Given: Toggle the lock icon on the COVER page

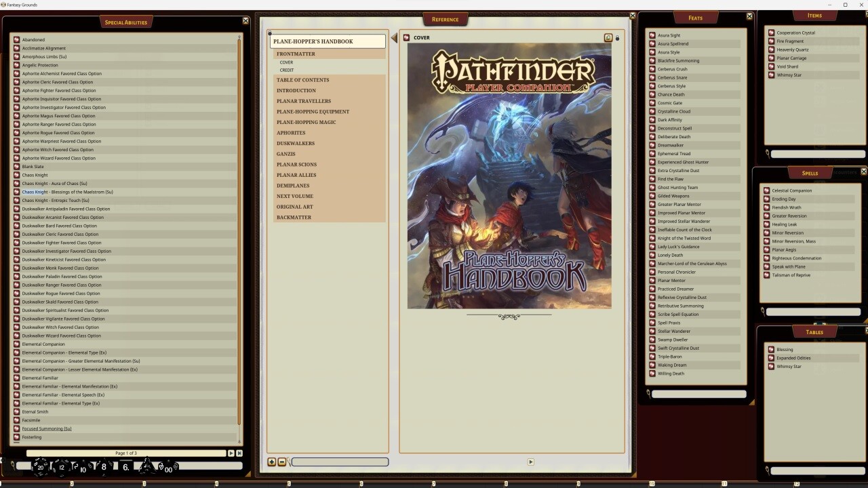Looking at the screenshot, I should click(x=617, y=38).
